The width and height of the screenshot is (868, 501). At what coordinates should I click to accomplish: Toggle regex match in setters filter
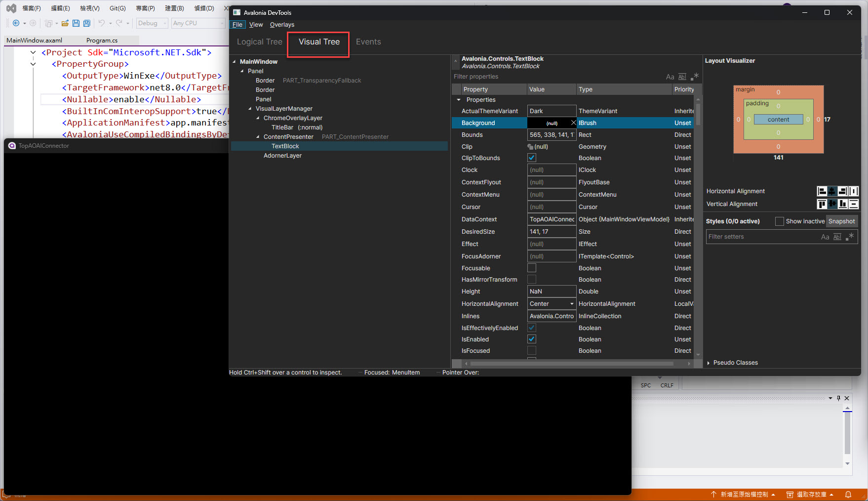tap(850, 237)
